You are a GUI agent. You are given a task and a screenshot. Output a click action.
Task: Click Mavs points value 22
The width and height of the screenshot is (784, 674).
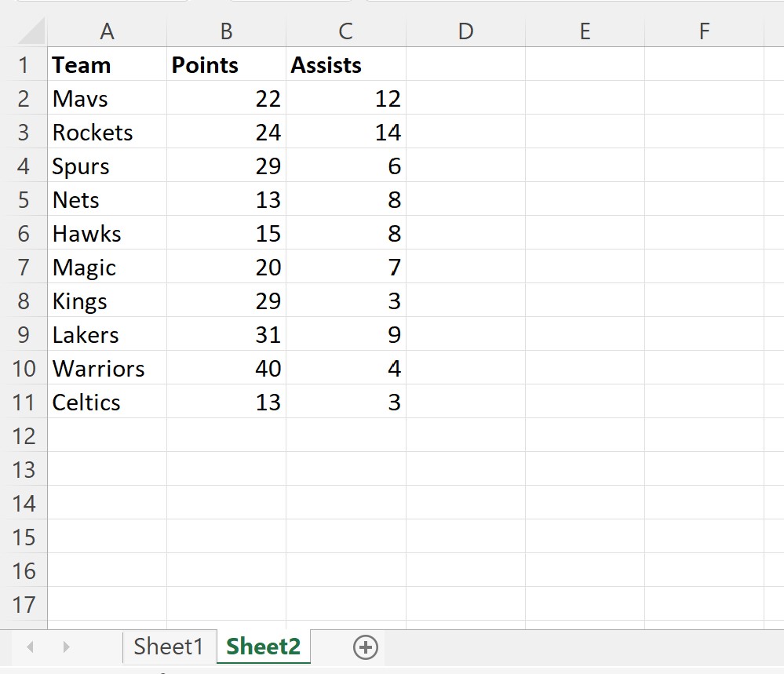(227, 98)
